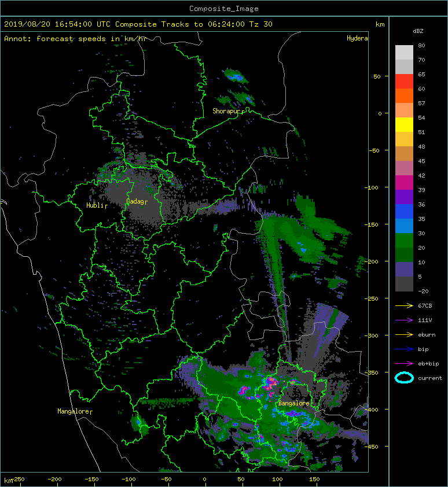Image resolution: width=448 pixels, height=487 pixels.
Task: Click the cyan 'current' ellipse symbol
Action: pos(404,378)
